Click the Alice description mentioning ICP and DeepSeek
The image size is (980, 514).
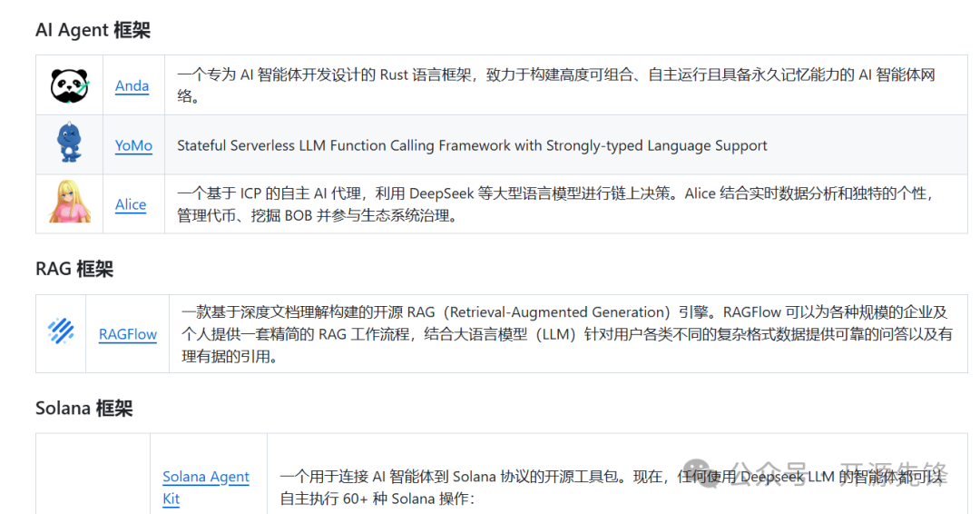(x=555, y=204)
